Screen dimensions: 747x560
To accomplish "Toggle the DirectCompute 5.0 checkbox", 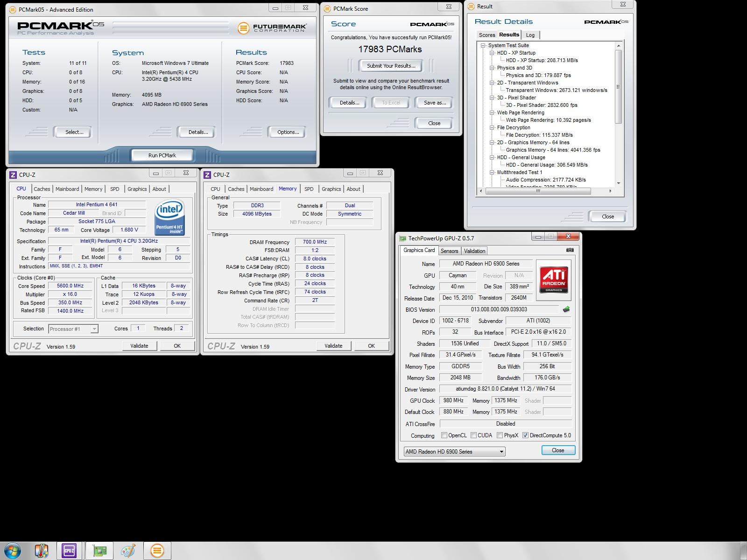I will coord(525,435).
